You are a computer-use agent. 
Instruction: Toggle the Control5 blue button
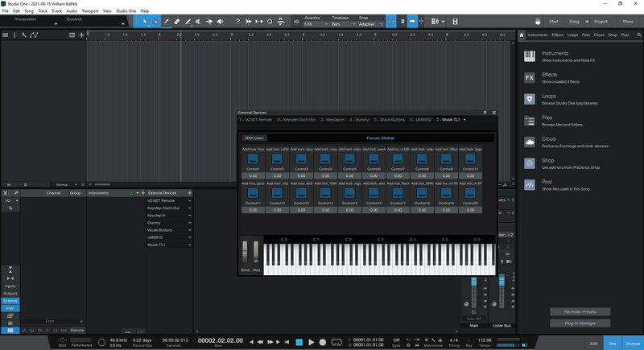(x=349, y=159)
